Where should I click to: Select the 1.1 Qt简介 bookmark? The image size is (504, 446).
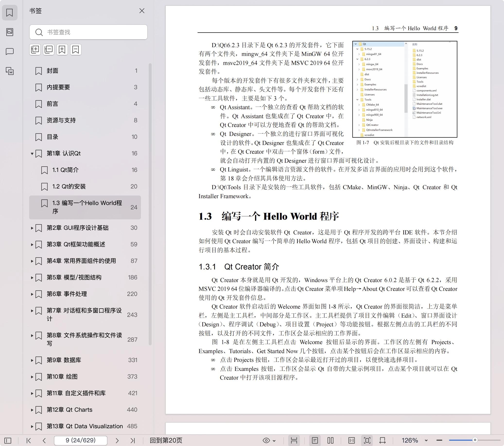pyautogui.click(x=85, y=170)
